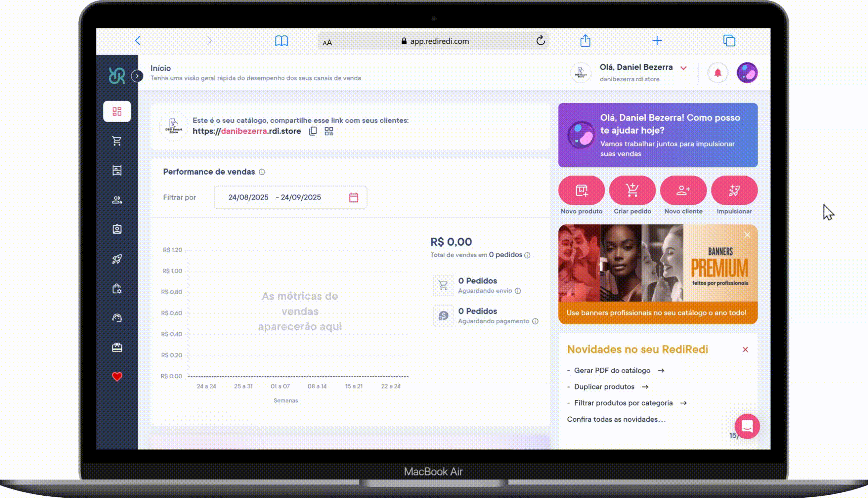Copy the catalog link icon
This screenshot has height=498, width=868.
tap(313, 131)
